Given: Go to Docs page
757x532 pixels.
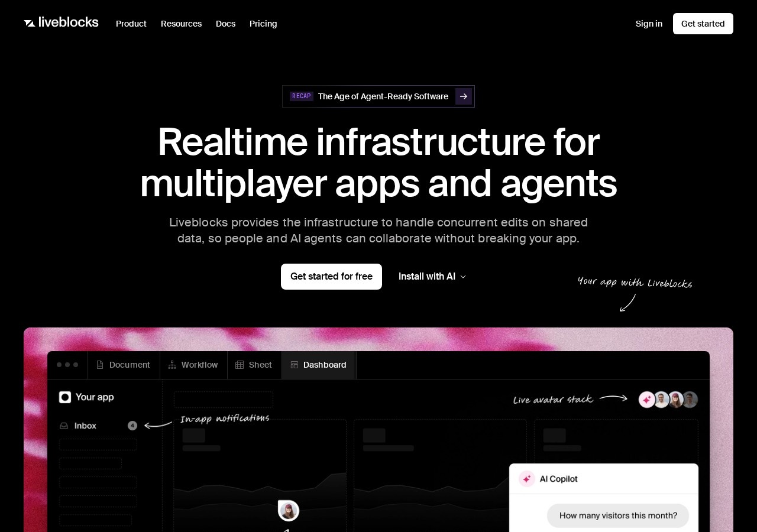Looking at the screenshot, I should point(225,24).
